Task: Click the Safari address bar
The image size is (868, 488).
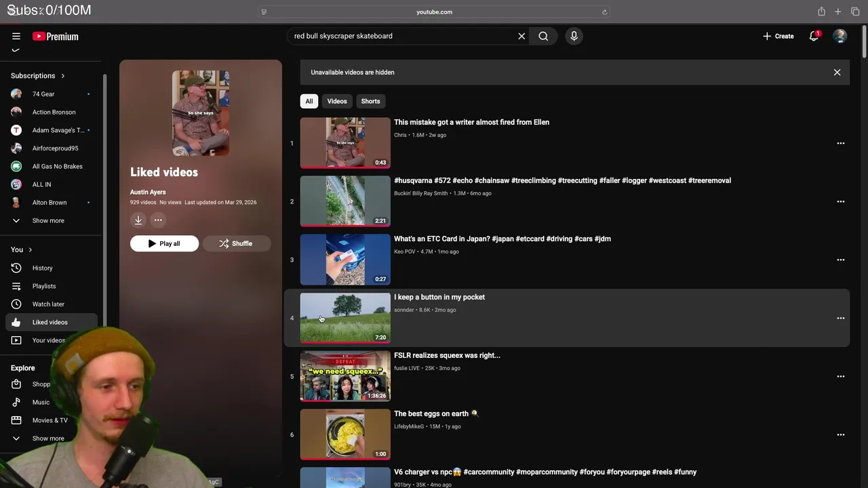Action: point(434,12)
